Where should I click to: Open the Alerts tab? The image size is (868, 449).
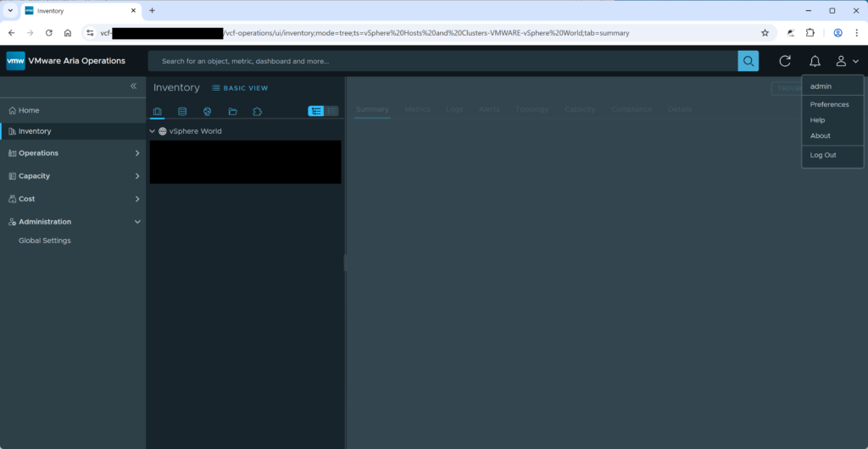point(489,109)
